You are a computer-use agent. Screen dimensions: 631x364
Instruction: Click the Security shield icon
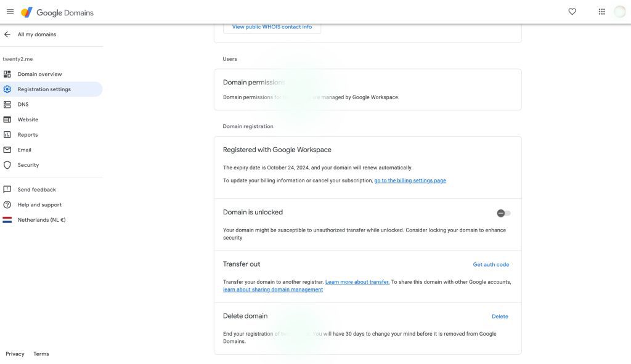pyautogui.click(x=7, y=165)
